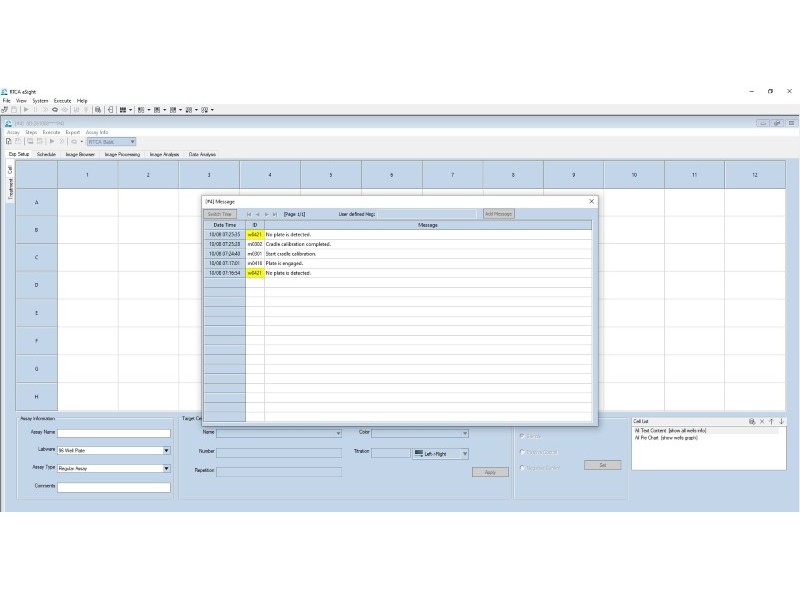
Task: Click the door-exit icon in main toolbar
Action: click(110, 110)
